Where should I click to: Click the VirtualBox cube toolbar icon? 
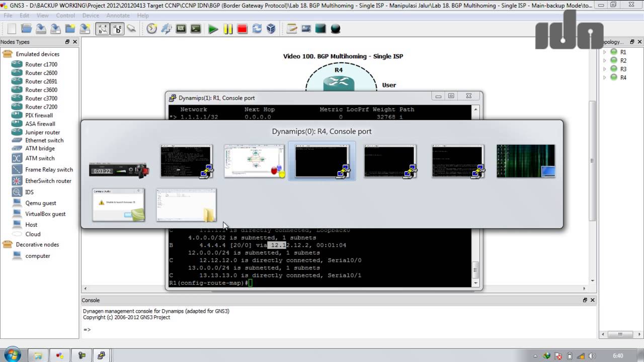click(x=271, y=29)
